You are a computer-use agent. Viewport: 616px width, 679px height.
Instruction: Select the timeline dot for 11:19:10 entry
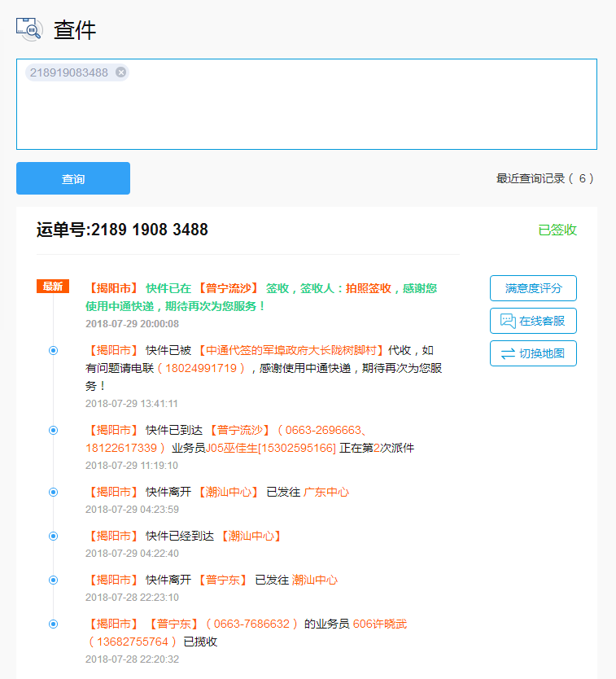tap(53, 430)
